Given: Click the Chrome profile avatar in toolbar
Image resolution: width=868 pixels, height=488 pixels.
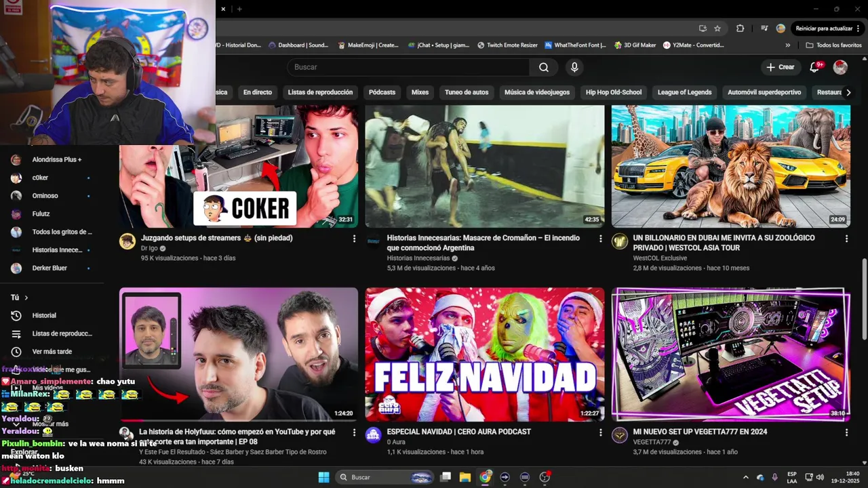Looking at the screenshot, I should tap(781, 28).
